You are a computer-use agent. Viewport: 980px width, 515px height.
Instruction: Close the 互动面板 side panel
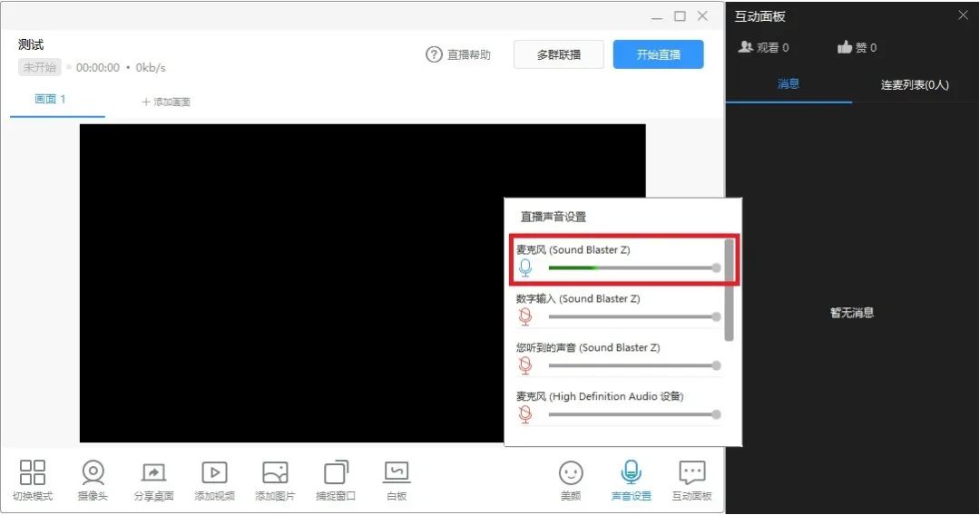click(963, 15)
